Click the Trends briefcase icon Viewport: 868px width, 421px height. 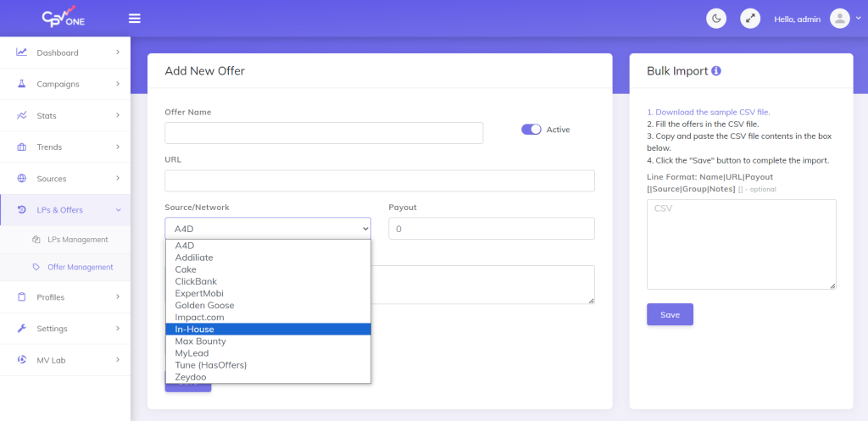21,147
